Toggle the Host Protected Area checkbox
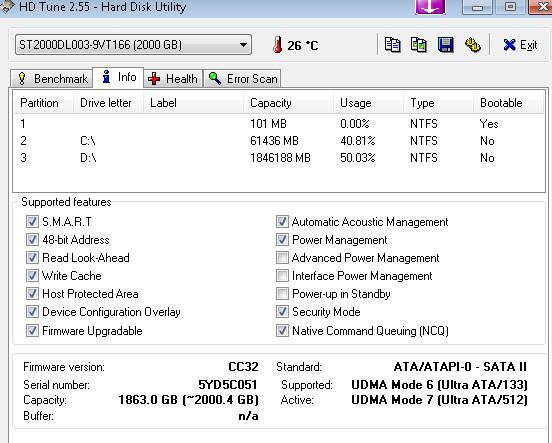Screen dimensions: 552x443 32,294
